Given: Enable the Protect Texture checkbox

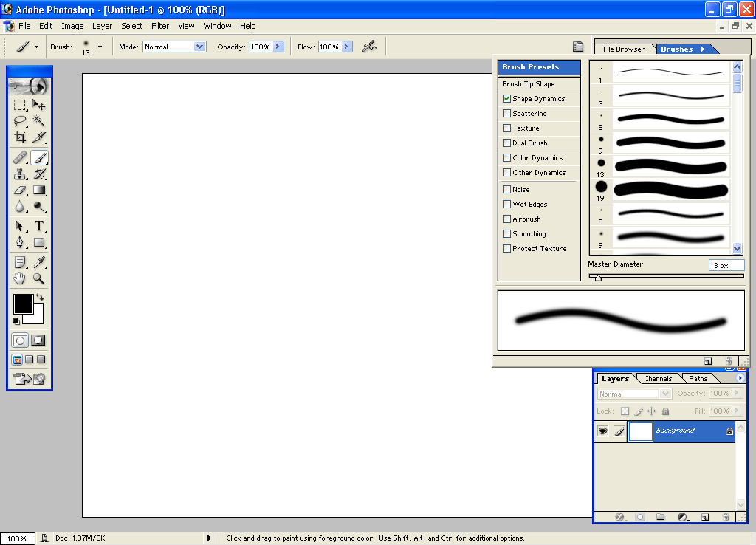Looking at the screenshot, I should coord(506,248).
